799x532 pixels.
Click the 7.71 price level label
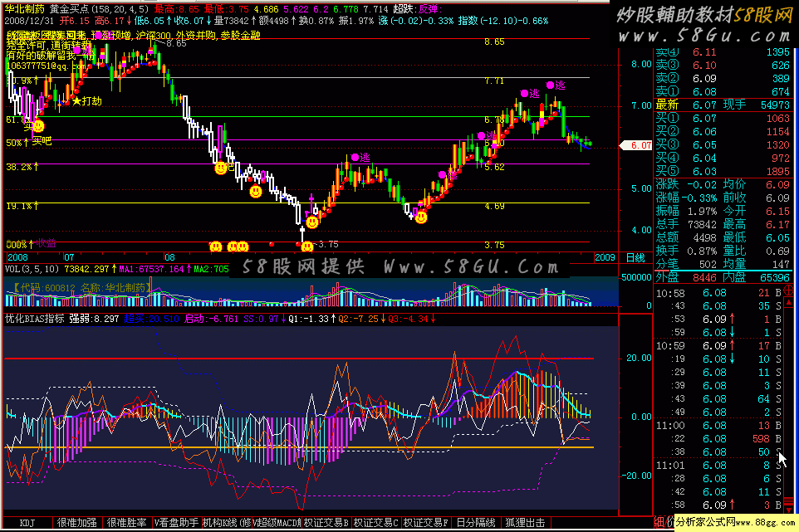[494, 81]
